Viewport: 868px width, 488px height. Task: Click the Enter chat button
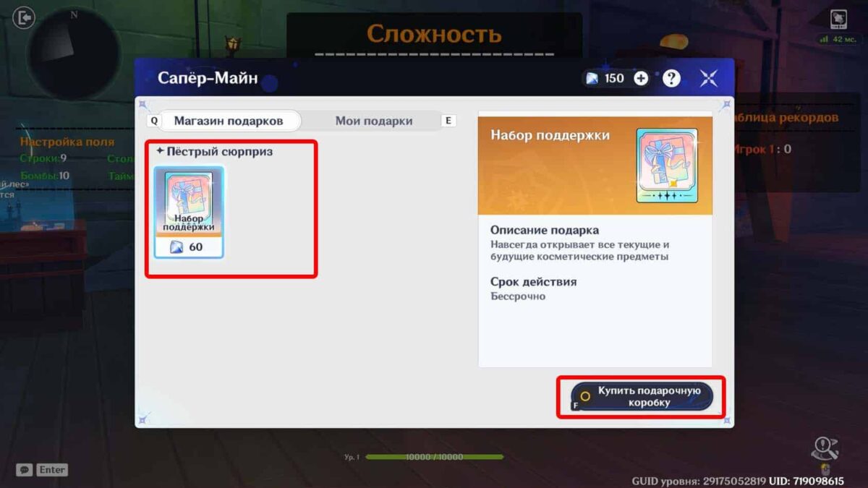[x=52, y=469]
